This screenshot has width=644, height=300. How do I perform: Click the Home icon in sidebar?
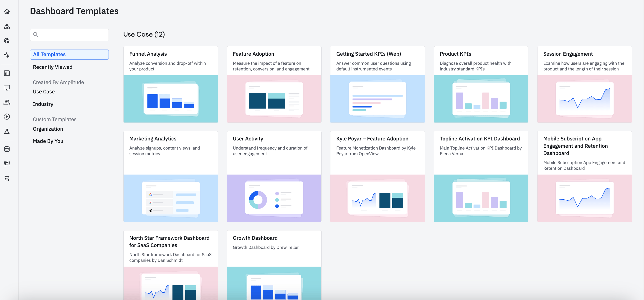point(7,12)
